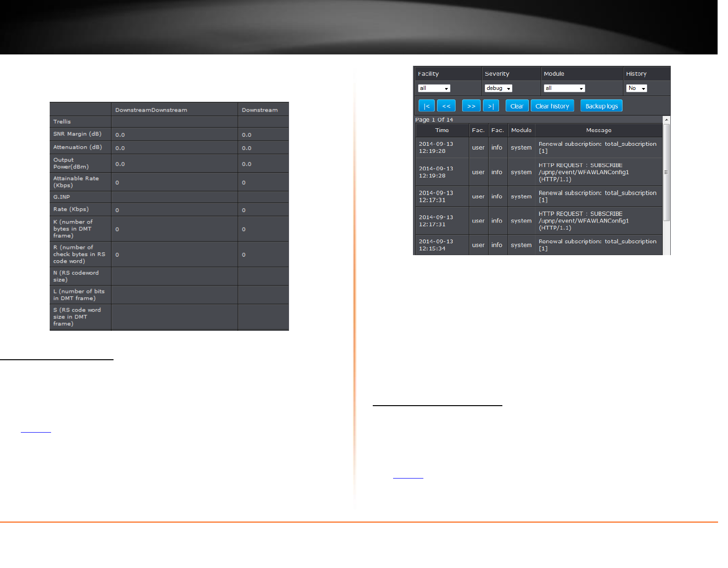728x568 pixels.
Task: Click 'system' in the 12:15:34 log row
Action: click(521, 245)
